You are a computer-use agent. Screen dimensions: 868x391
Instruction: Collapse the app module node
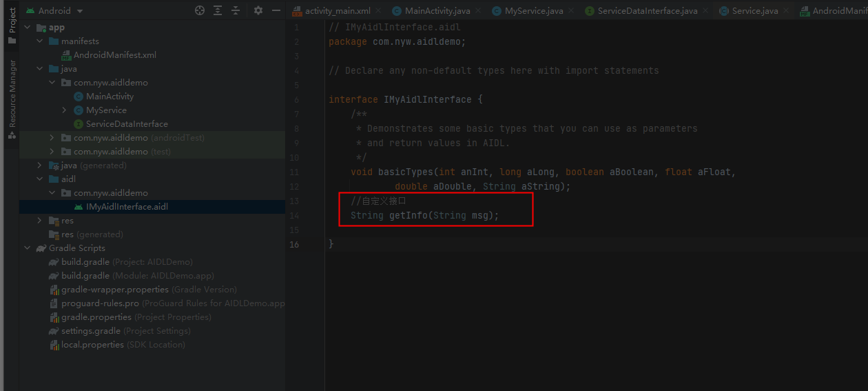28,28
